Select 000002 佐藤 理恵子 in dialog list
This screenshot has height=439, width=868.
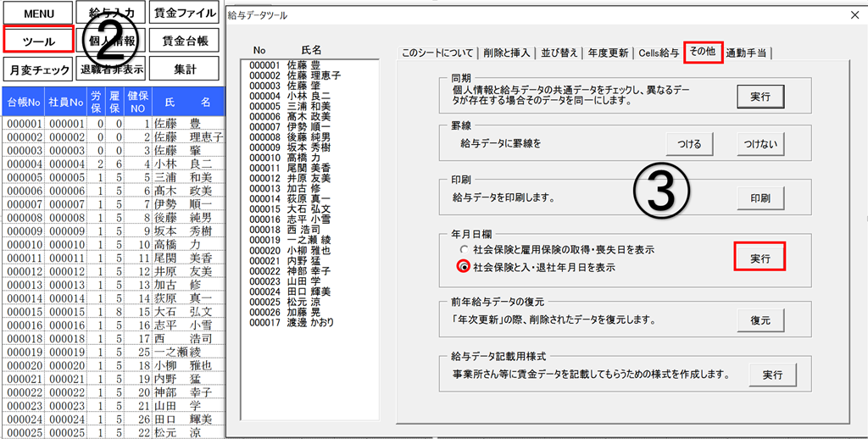click(310, 75)
